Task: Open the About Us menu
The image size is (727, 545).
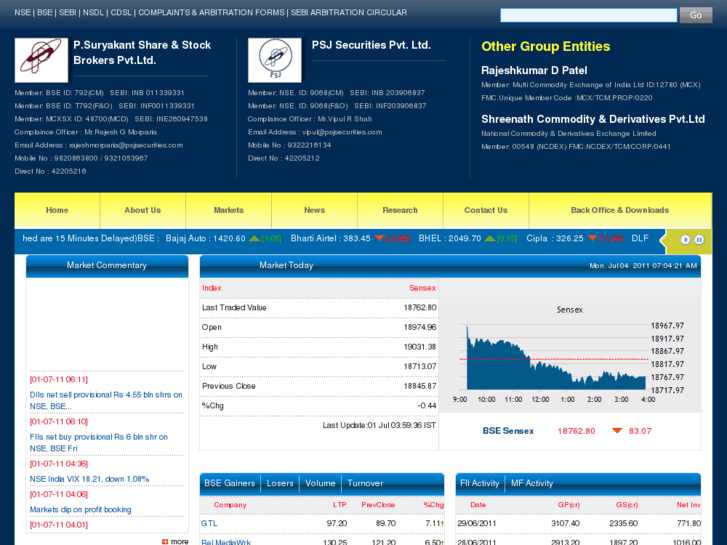Action: tap(142, 210)
